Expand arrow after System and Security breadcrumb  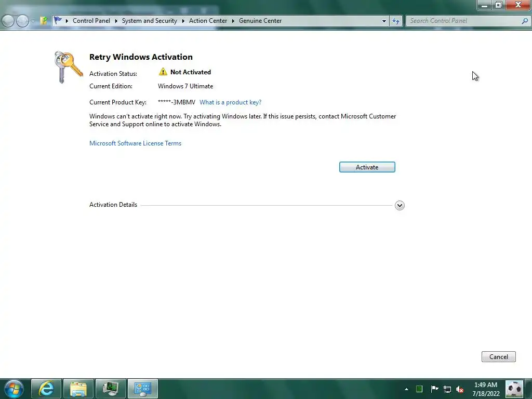coord(183,21)
